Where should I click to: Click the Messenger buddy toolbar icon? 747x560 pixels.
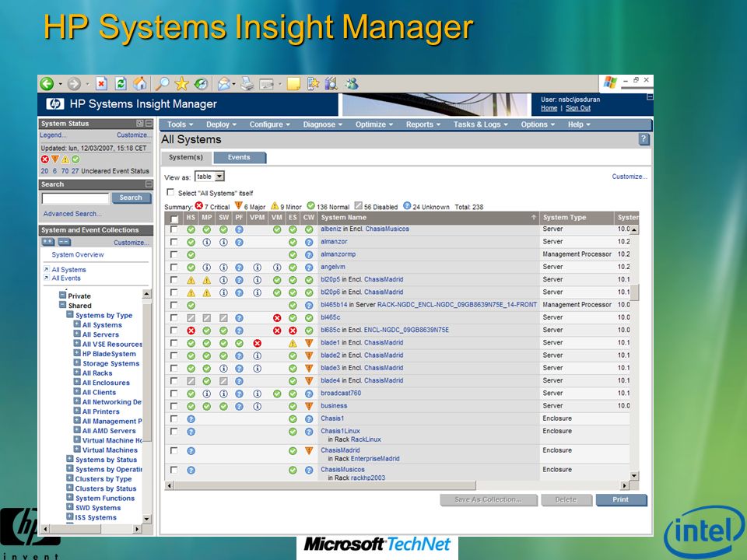(x=352, y=84)
